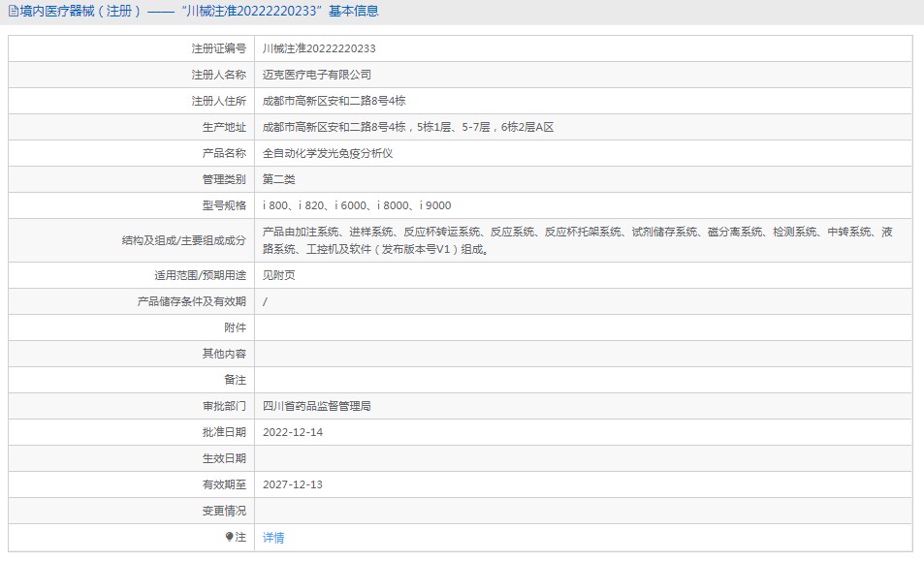Image resolution: width=924 pixels, height=561 pixels.
Task: Click the 见附页 value
Action: (x=278, y=275)
